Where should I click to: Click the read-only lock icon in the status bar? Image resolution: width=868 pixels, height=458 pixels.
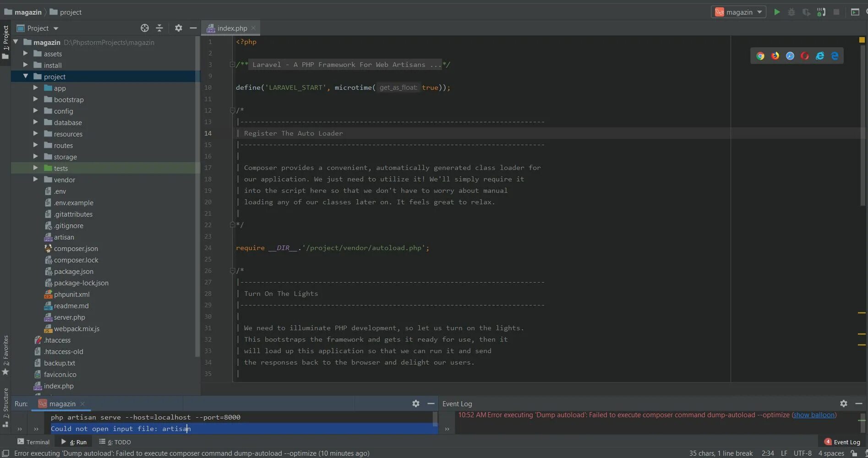tap(854, 453)
